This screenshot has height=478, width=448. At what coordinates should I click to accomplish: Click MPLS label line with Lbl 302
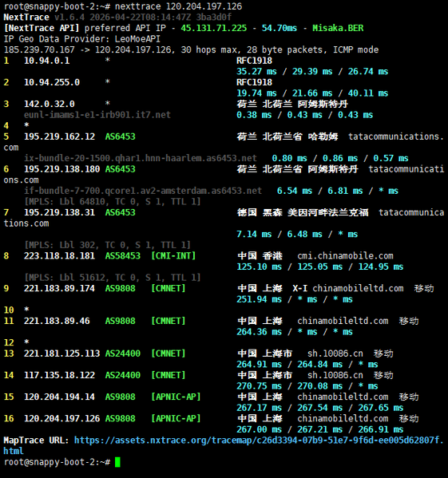(107, 245)
